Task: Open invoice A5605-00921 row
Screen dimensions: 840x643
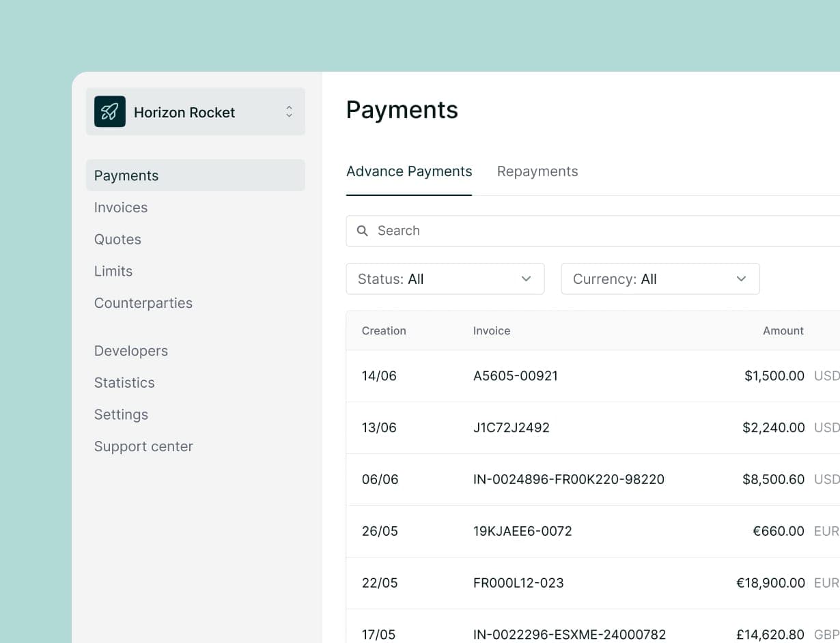Action: tap(515, 376)
